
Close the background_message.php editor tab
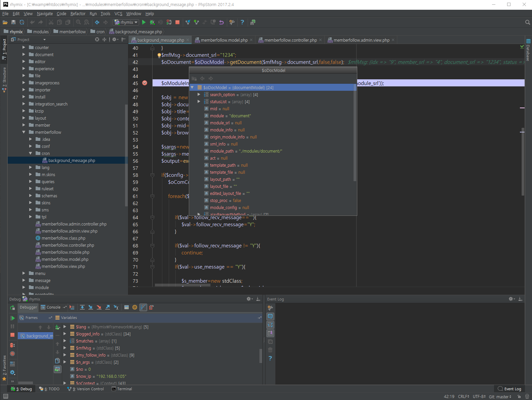pyautogui.click(x=188, y=40)
